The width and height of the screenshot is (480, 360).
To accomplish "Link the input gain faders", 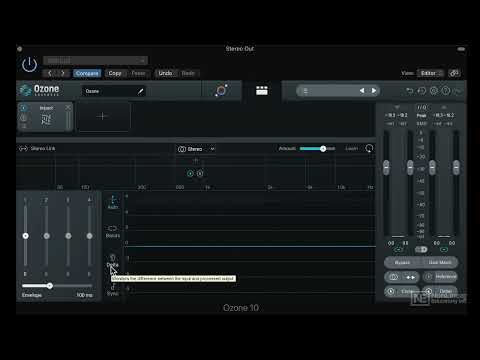I will click(x=398, y=249).
